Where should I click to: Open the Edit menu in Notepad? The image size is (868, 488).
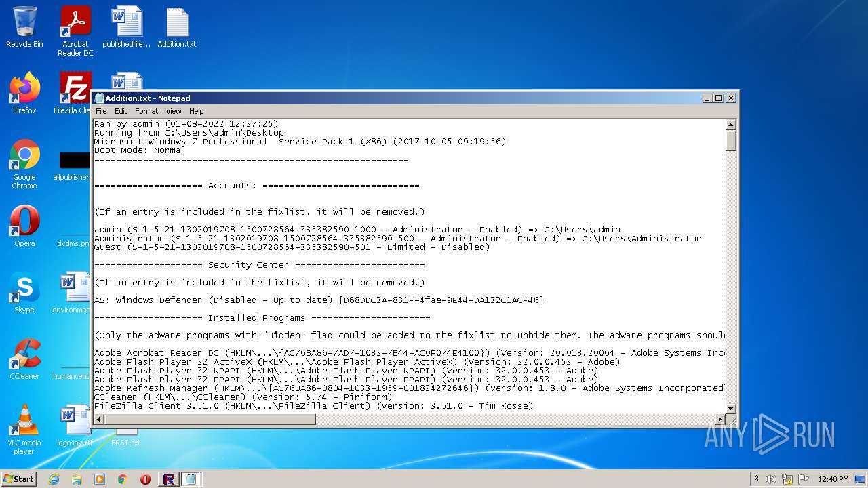pyautogui.click(x=121, y=111)
